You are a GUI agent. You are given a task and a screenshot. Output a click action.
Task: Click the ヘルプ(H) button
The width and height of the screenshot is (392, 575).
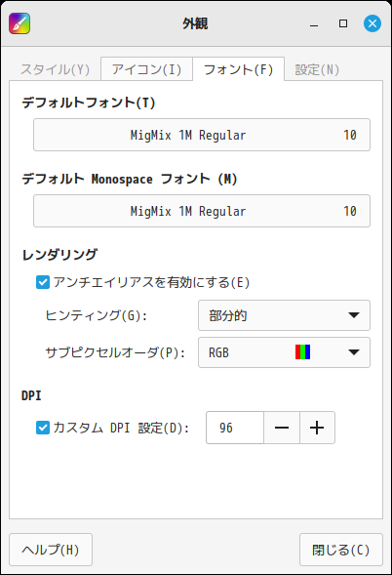pyautogui.click(x=51, y=550)
